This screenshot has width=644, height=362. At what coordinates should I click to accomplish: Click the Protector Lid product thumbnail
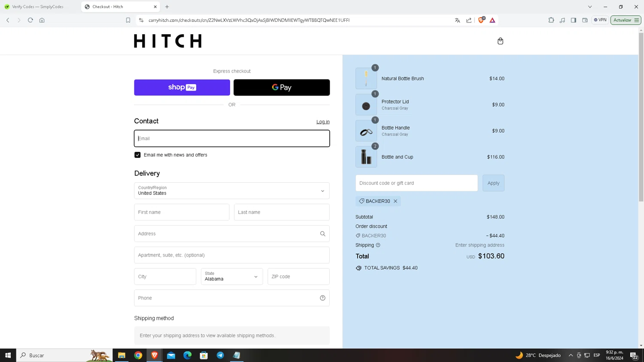(366, 105)
